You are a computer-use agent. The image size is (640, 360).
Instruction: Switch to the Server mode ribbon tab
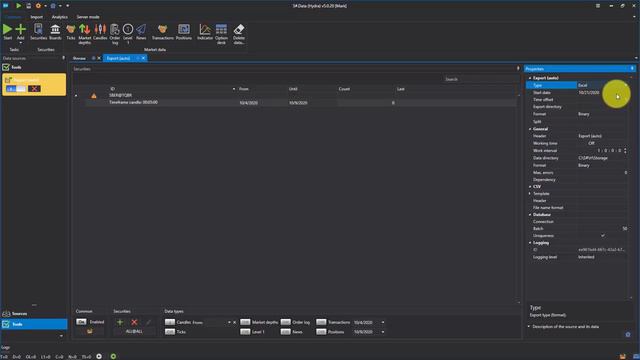click(88, 17)
